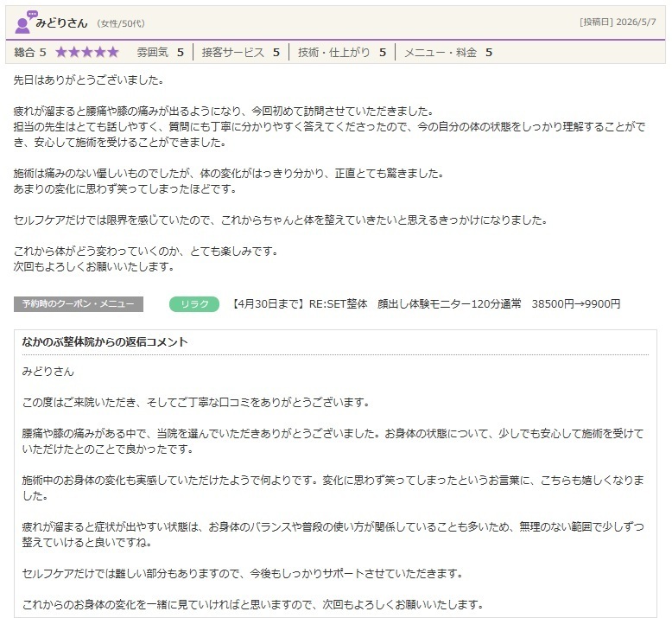Click reply line starting この度はご来院いただき

(x=196, y=402)
